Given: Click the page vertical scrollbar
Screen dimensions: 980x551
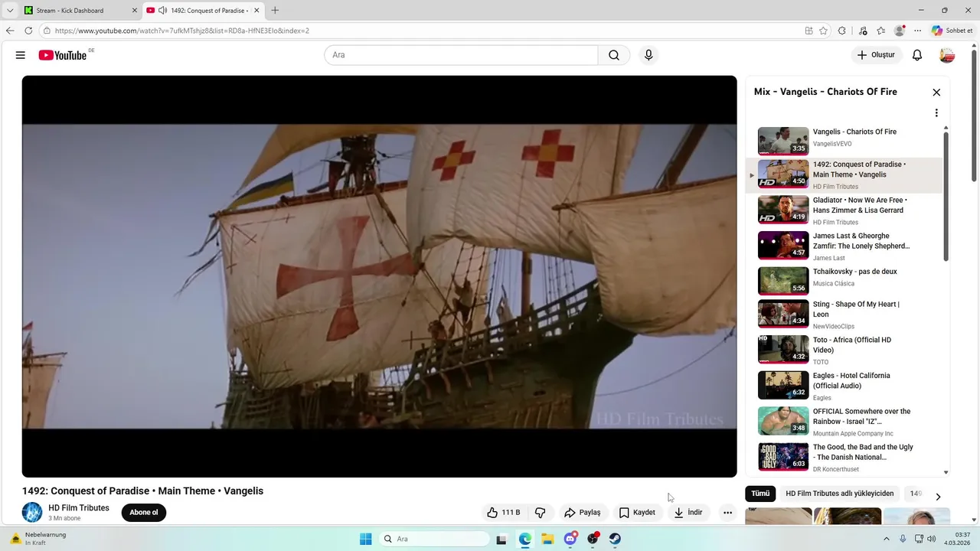Looking at the screenshot, I should pyautogui.click(x=974, y=115).
